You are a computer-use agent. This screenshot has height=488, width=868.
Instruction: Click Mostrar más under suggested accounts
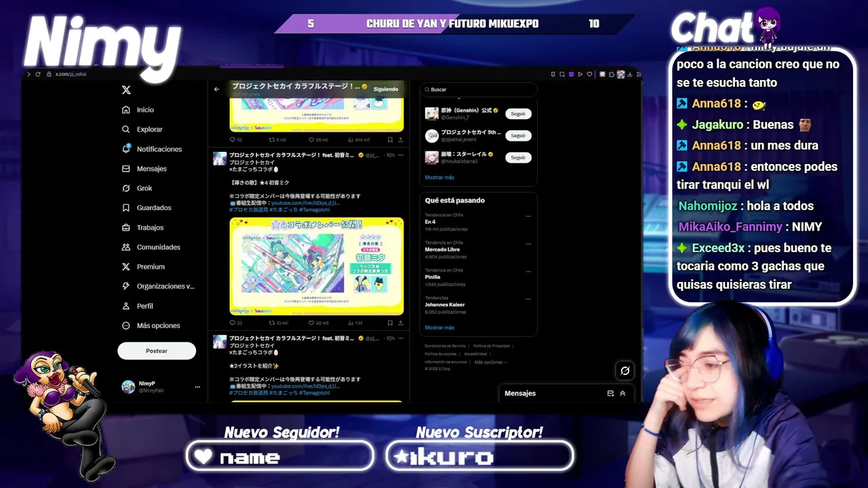coord(439,178)
